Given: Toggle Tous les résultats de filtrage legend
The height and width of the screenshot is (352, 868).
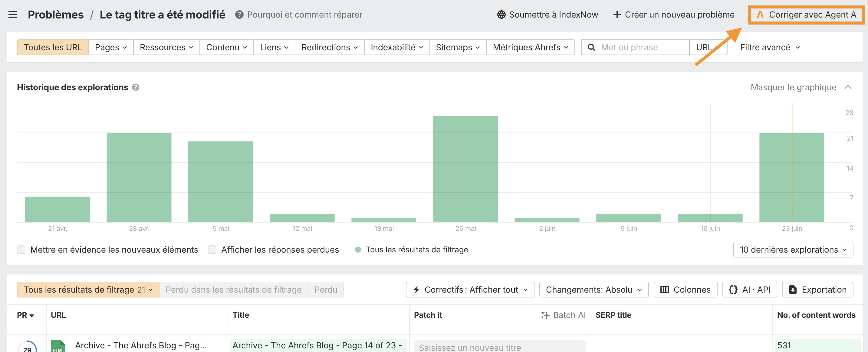Looking at the screenshot, I should (x=411, y=250).
